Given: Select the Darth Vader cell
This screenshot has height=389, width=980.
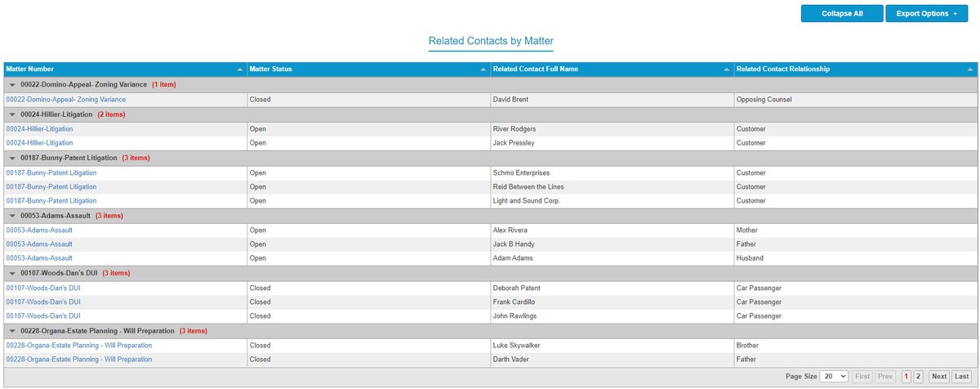Looking at the screenshot, I should click(x=612, y=359).
